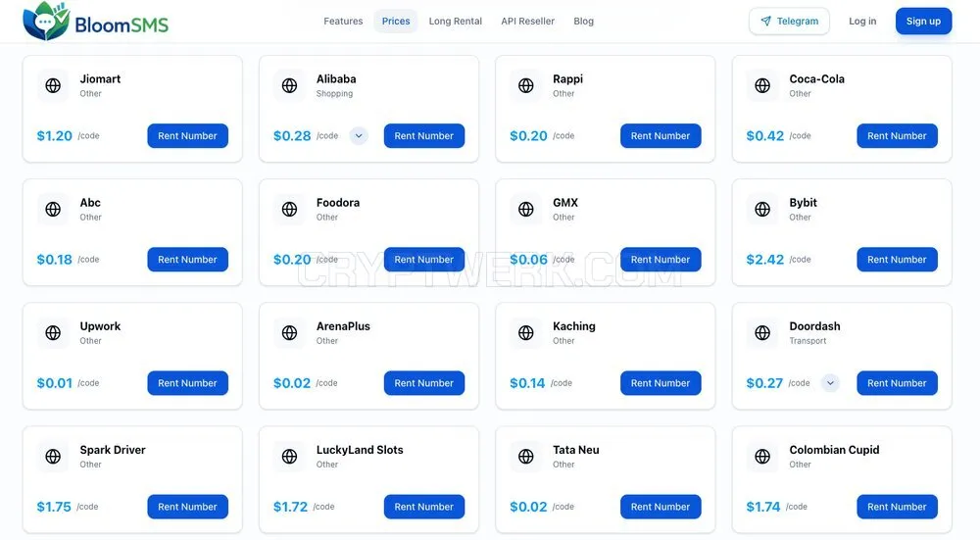Screen dimensions: 980x540
Task: Click the Upwork price $0.01
Action: click(x=54, y=383)
